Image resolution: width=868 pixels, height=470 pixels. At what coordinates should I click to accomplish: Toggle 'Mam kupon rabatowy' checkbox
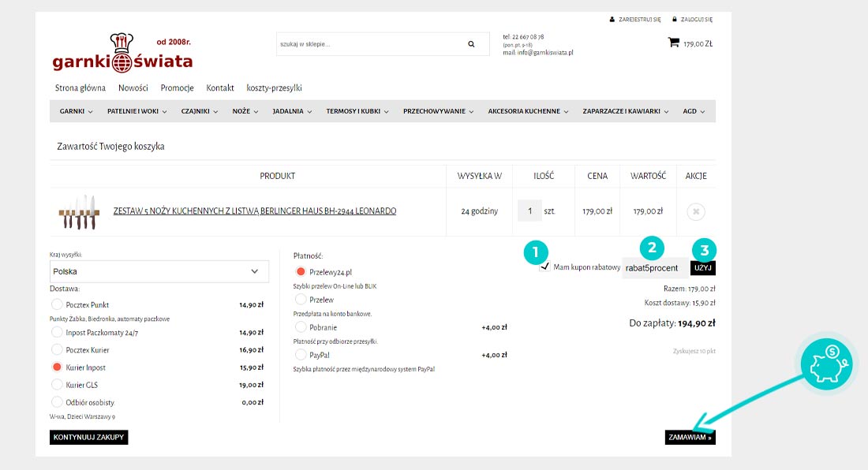click(x=544, y=267)
